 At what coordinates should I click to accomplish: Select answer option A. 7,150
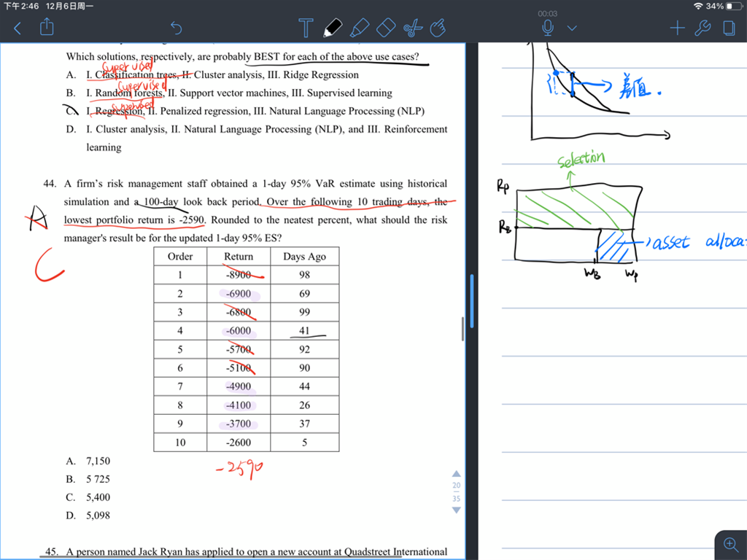(88, 461)
